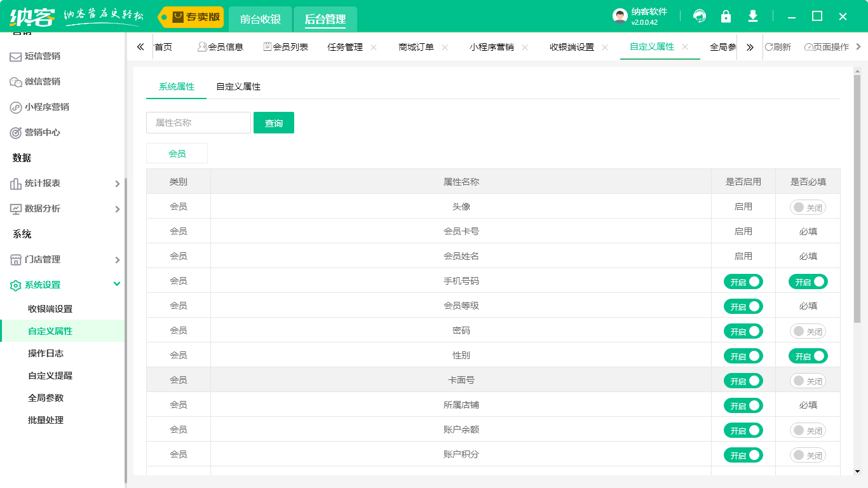Open 全局参数 in sidebar
Screen dimensions: 868x488
pos(46,398)
